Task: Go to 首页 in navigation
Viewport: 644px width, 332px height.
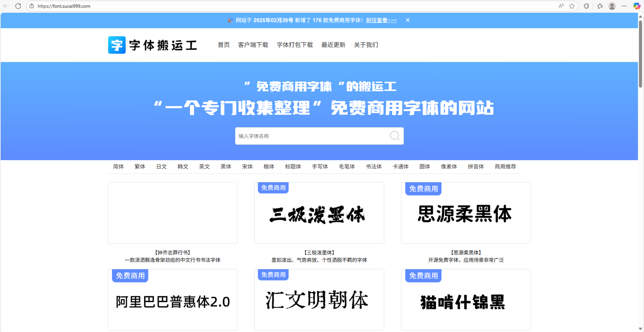Action: pyautogui.click(x=224, y=45)
